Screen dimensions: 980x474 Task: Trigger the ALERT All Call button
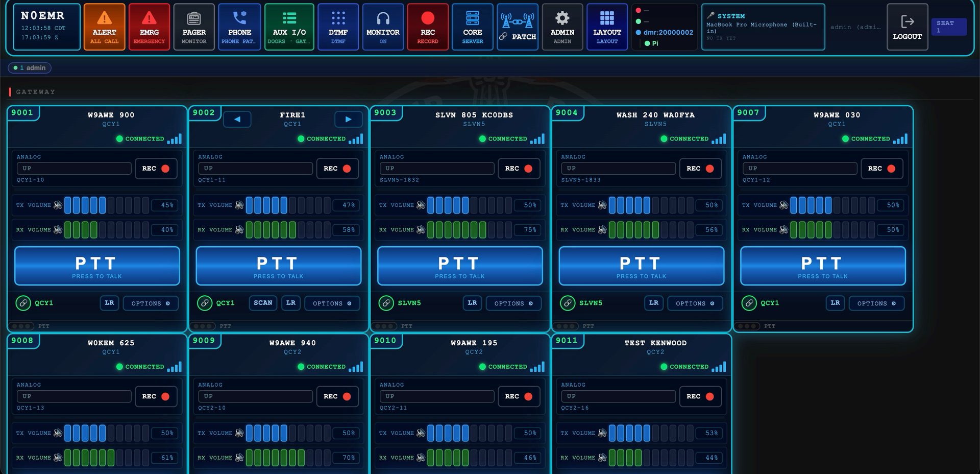[x=104, y=27]
